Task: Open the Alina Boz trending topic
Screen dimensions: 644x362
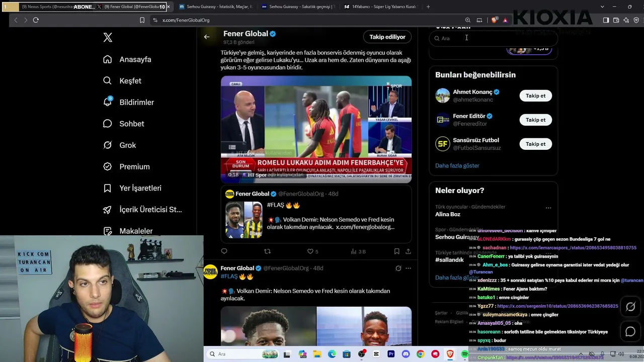Action: 448,214
